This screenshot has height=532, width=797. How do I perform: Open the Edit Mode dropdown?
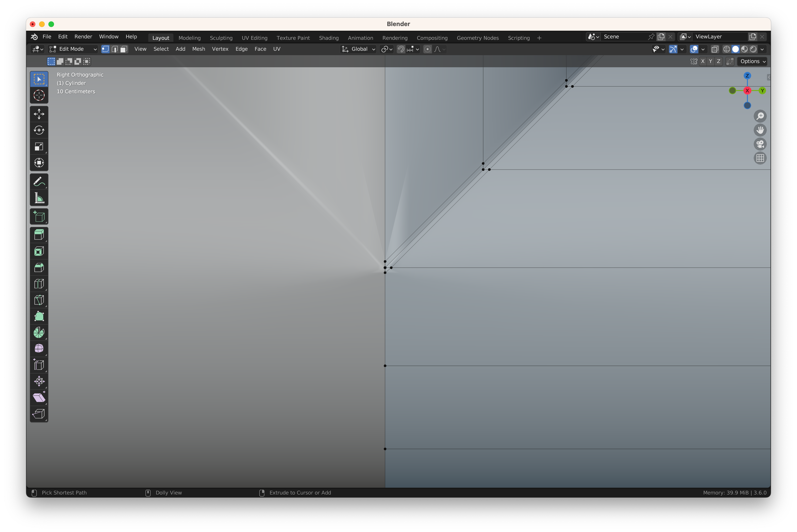[73, 49]
